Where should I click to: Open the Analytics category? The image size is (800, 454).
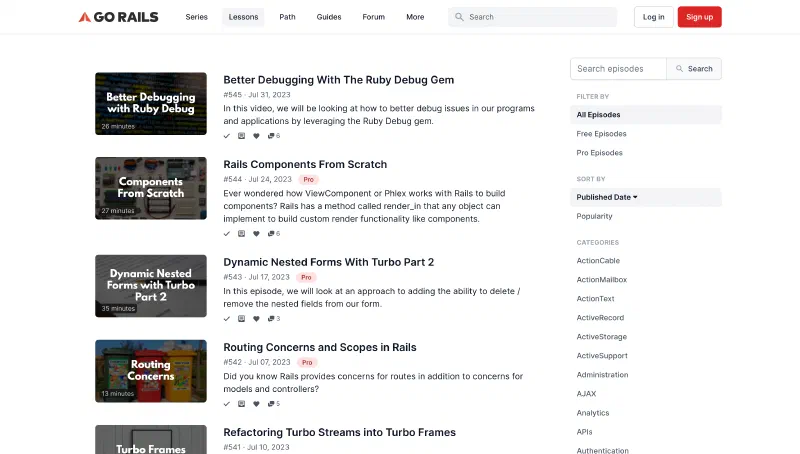click(593, 413)
